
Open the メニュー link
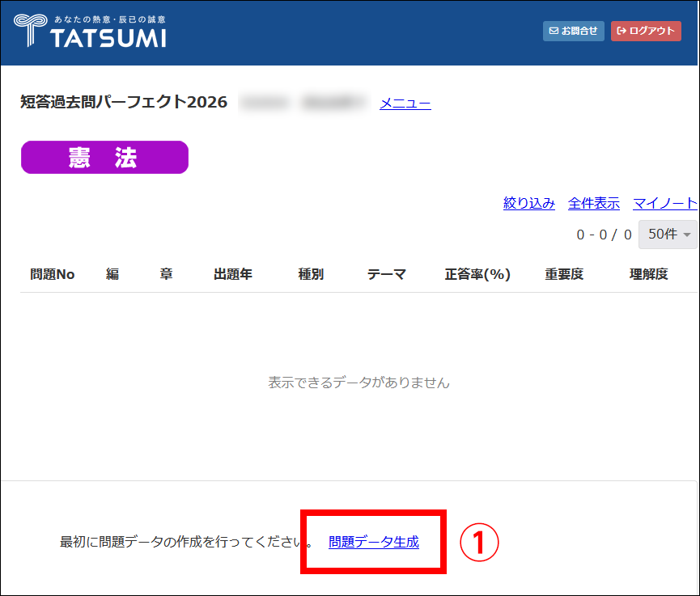[x=405, y=103]
